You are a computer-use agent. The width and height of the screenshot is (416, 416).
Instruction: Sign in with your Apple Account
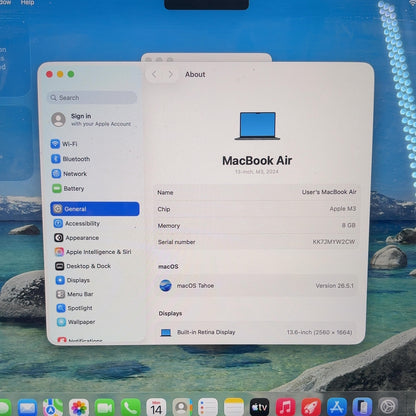pos(91,120)
